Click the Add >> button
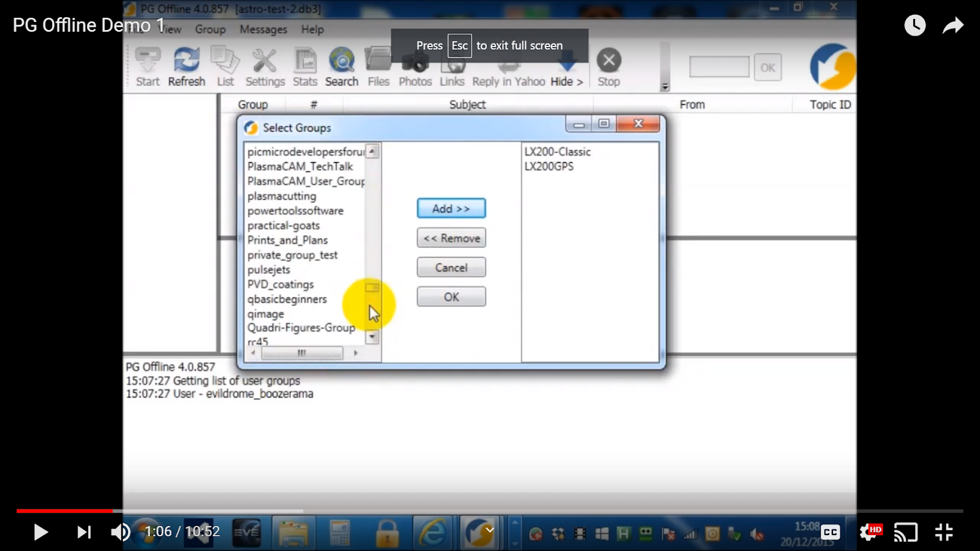This screenshot has width=980, height=551. point(451,208)
